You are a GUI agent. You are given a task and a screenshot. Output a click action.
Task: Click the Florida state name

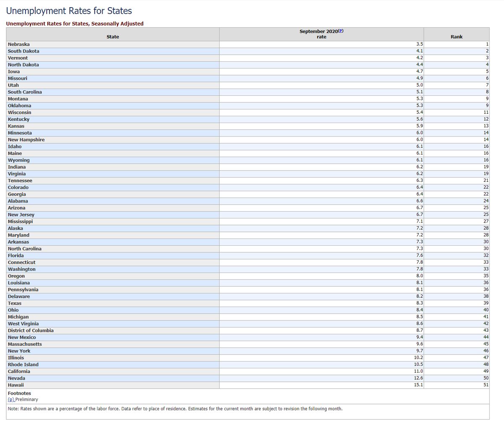pyautogui.click(x=16, y=255)
